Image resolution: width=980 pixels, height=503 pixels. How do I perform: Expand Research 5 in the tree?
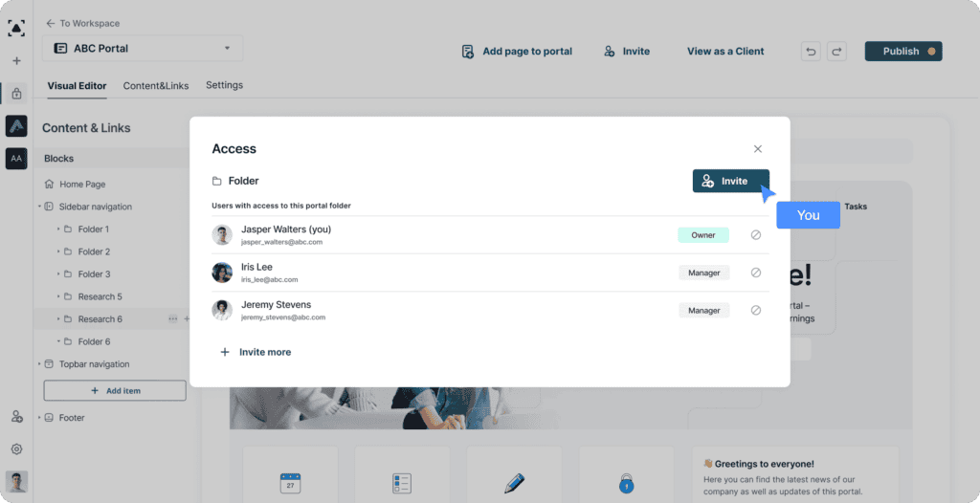point(58,296)
